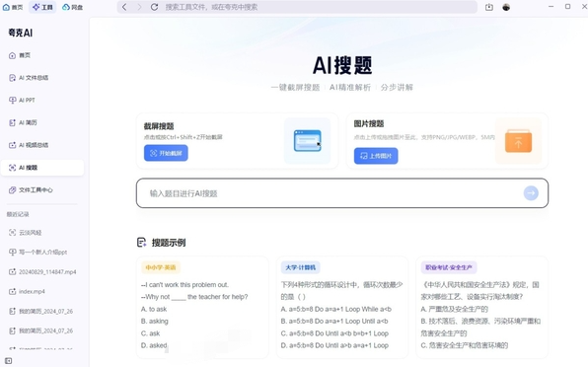Select AI 搜题 in the sidebar

click(x=42, y=168)
